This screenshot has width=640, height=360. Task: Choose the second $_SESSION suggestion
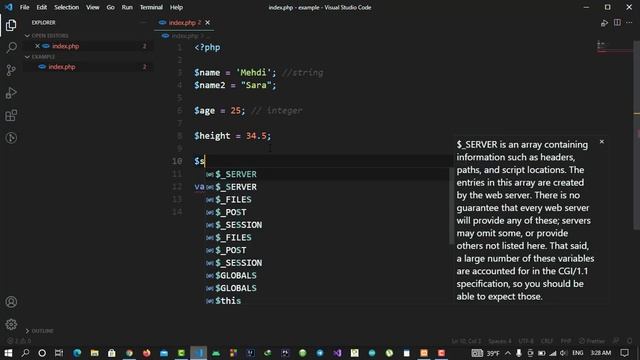[x=238, y=263]
